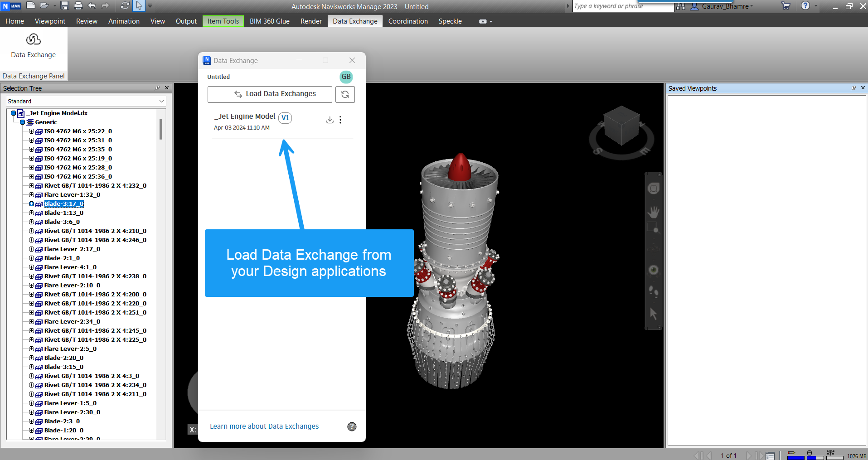
Task: Switch to the Viewpoint tab
Action: coord(50,21)
